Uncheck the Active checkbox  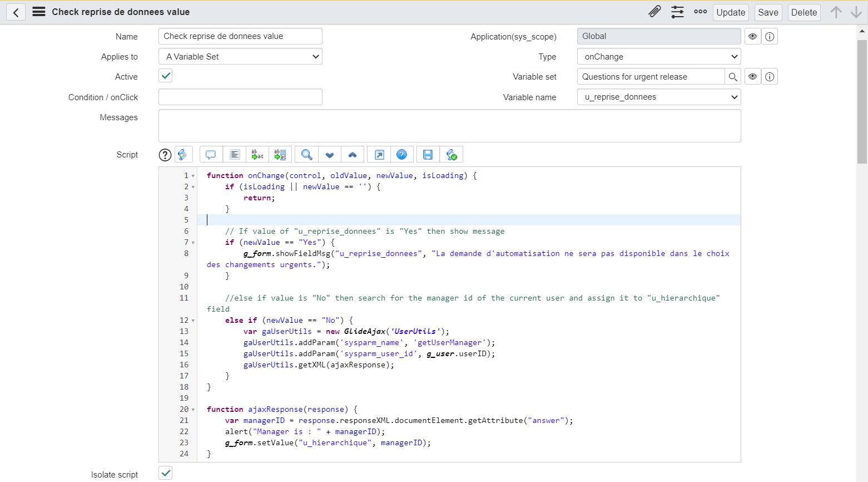pyautogui.click(x=166, y=76)
